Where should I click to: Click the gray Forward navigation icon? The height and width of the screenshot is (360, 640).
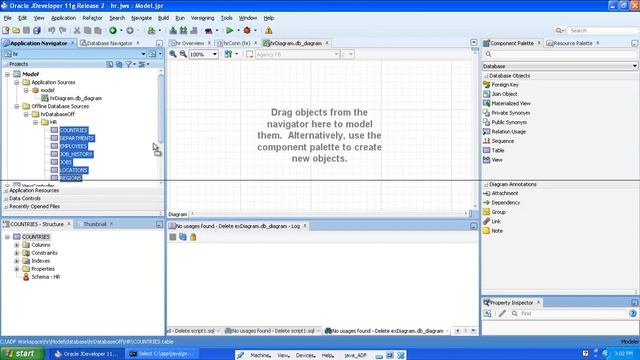coord(129,31)
